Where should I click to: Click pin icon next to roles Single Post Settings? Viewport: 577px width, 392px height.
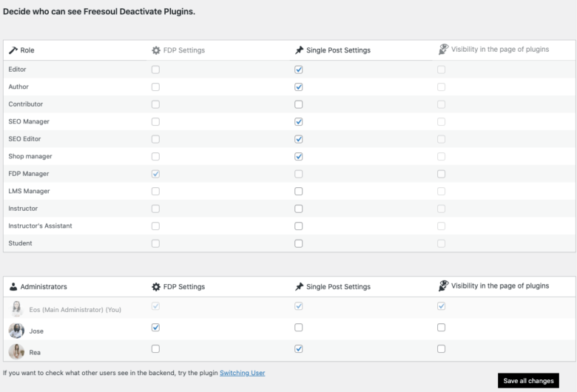click(299, 50)
